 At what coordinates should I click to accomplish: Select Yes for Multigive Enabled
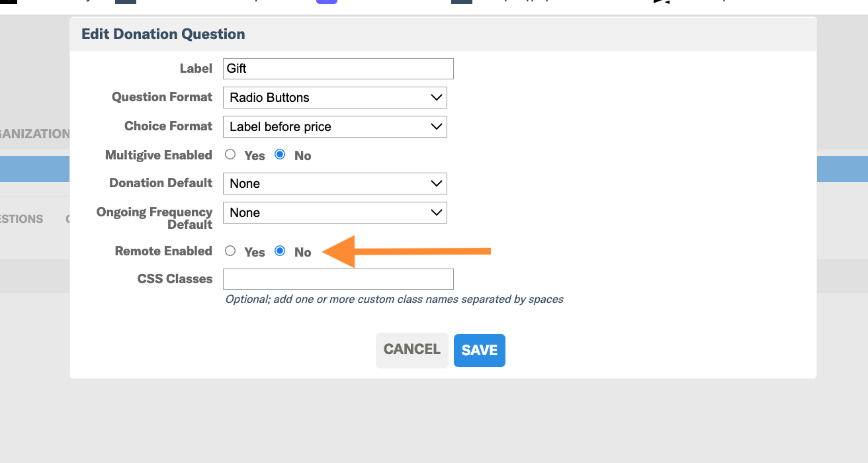click(x=230, y=155)
